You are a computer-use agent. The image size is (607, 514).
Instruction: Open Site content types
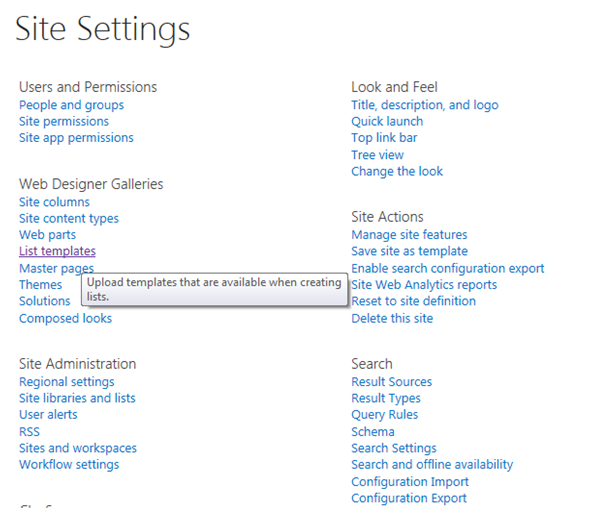tap(69, 219)
